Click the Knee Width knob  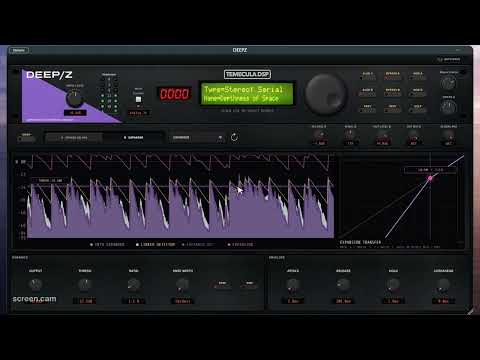click(x=182, y=284)
